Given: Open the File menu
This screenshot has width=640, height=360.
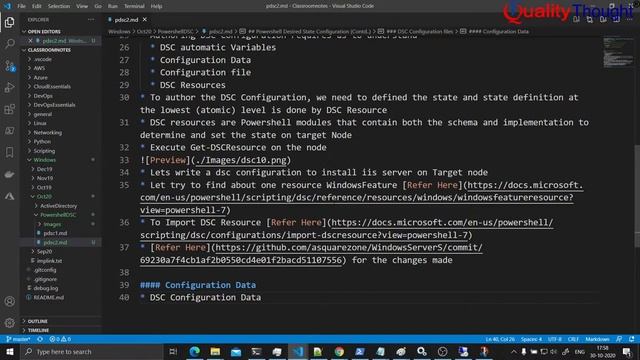Looking at the screenshot, I should pos(21,6).
